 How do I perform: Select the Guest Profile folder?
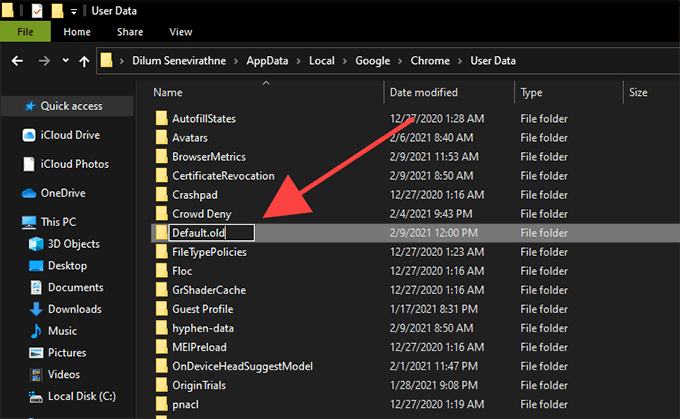click(x=202, y=309)
